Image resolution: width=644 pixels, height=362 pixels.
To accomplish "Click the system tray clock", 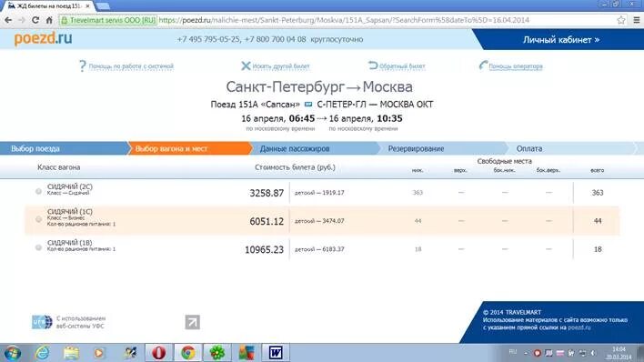I will click(619, 353).
